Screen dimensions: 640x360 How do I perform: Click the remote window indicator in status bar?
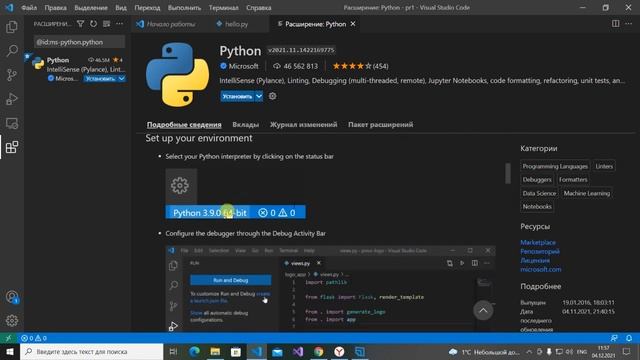8,338
